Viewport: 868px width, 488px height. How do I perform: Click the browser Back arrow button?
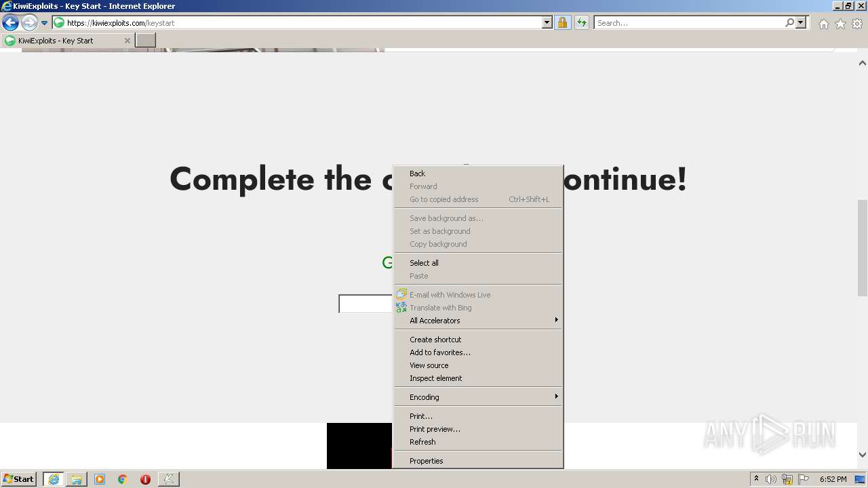coord(10,23)
